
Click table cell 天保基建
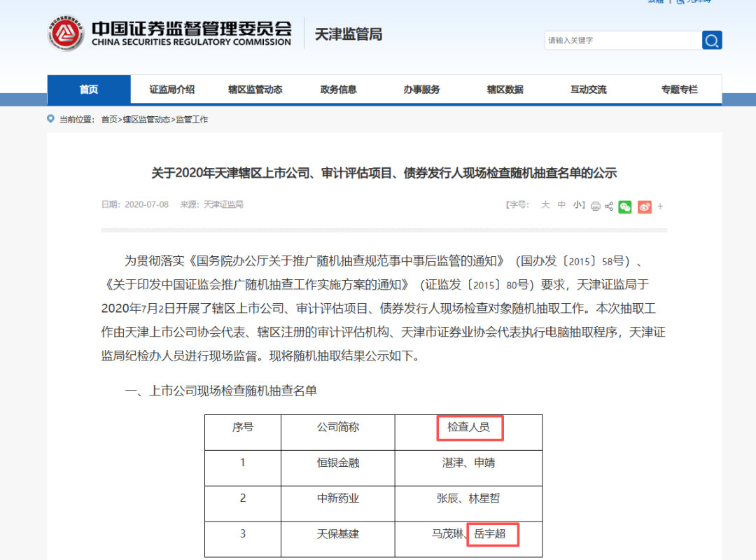(x=338, y=534)
